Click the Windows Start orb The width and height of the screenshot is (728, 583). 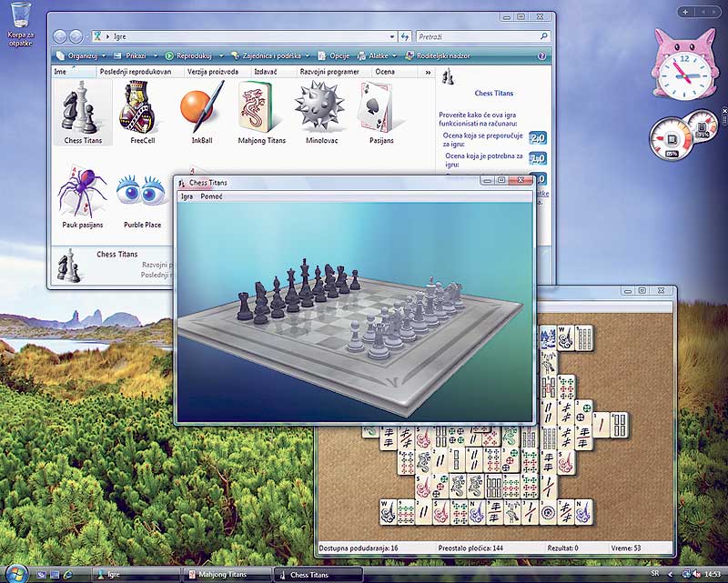[16, 573]
